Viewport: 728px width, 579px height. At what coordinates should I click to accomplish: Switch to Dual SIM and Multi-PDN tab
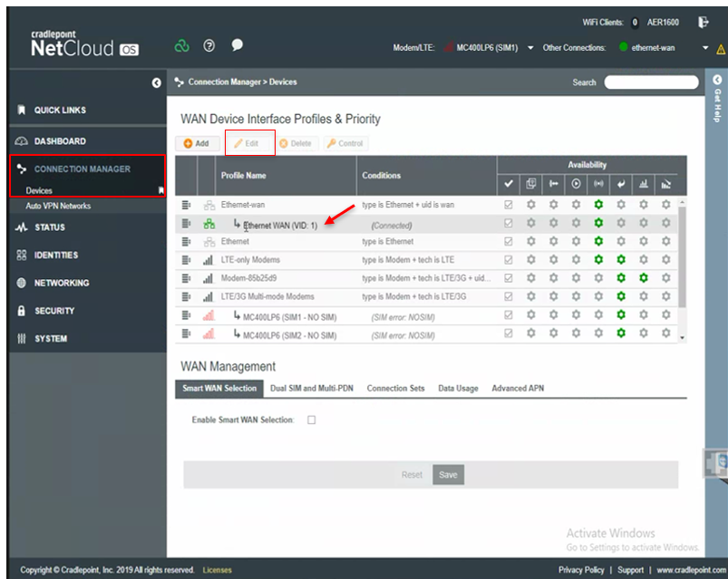click(312, 389)
